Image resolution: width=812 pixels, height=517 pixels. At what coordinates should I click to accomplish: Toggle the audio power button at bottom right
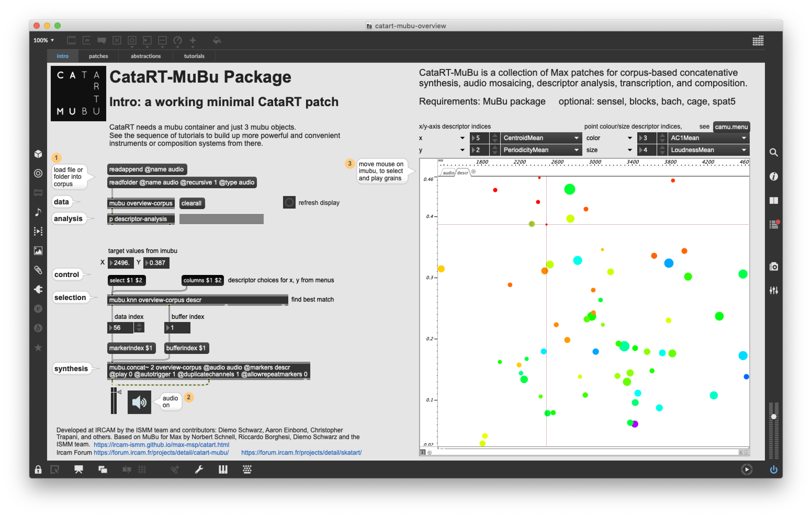[774, 469]
